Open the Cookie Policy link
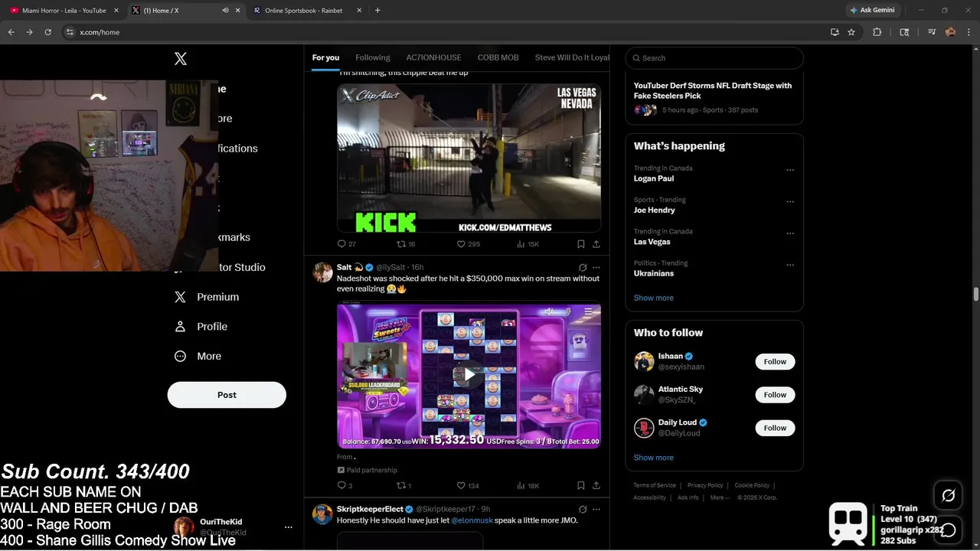 pyautogui.click(x=752, y=485)
